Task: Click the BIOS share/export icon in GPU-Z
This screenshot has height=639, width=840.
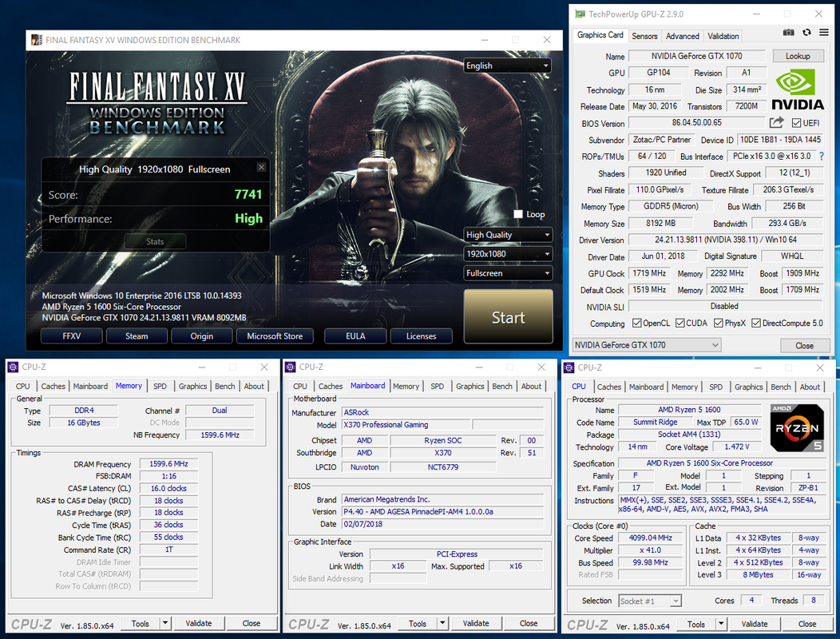Action: pyautogui.click(x=776, y=123)
